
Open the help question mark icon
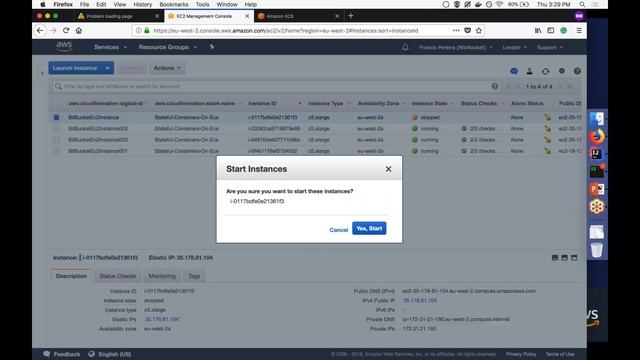click(577, 71)
